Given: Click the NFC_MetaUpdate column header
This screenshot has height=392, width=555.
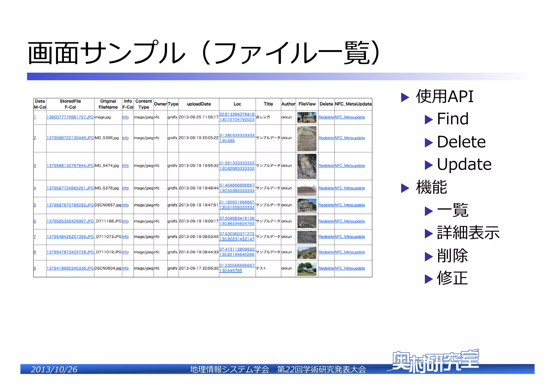Looking at the screenshot, I should pos(353,104).
